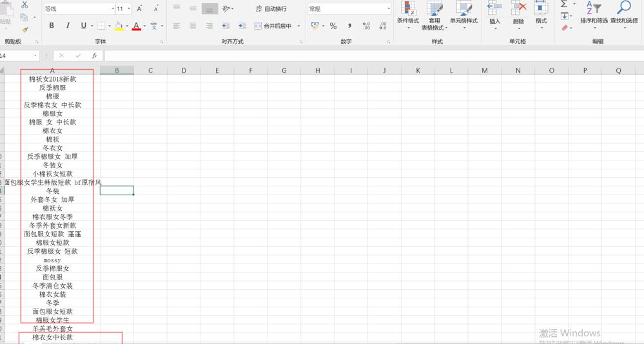Open 排序和筛选 sort and filter

pos(594,15)
